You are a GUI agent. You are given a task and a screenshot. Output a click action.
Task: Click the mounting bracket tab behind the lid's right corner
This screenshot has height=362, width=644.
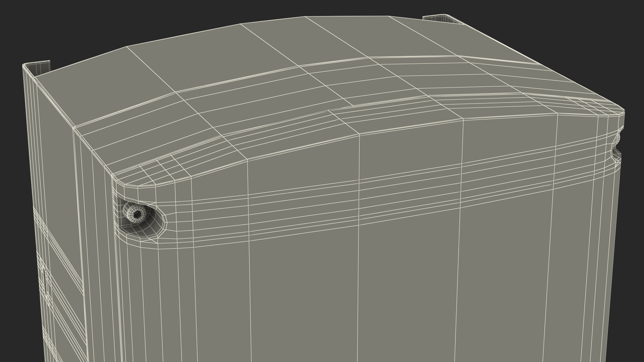(x=443, y=19)
